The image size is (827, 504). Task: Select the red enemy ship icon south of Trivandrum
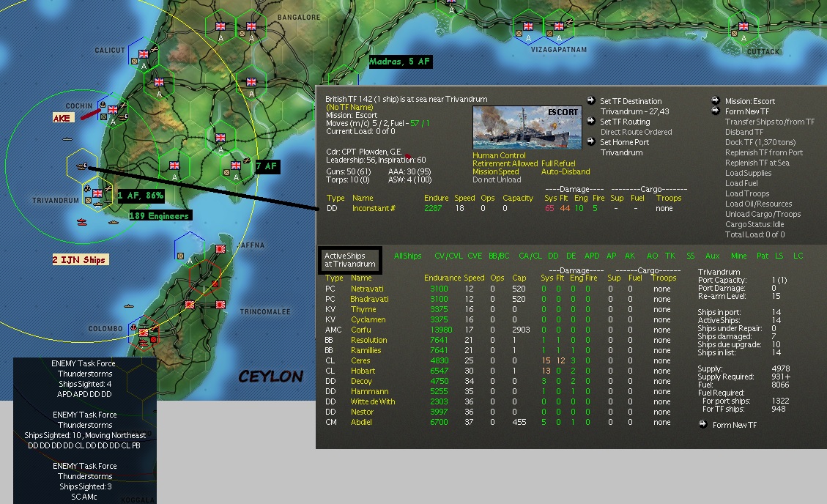coord(82,222)
